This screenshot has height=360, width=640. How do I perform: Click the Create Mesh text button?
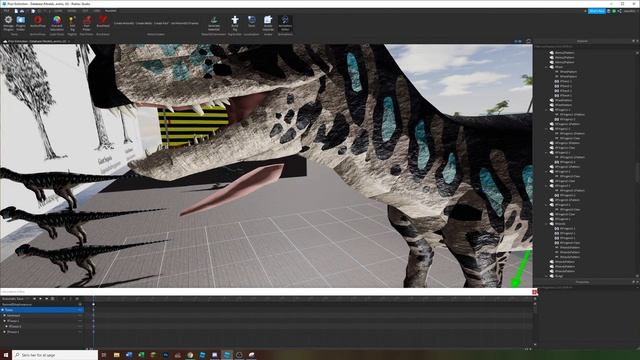pyautogui.click(x=144, y=23)
